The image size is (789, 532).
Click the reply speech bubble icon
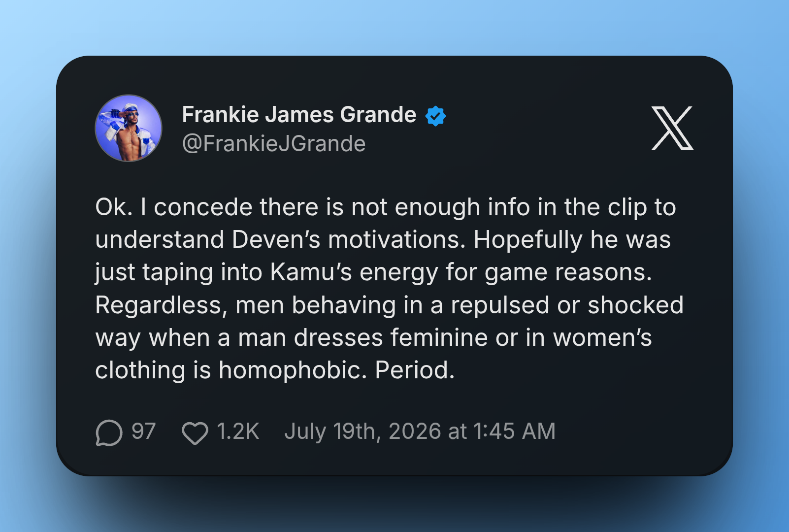click(x=109, y=432)
